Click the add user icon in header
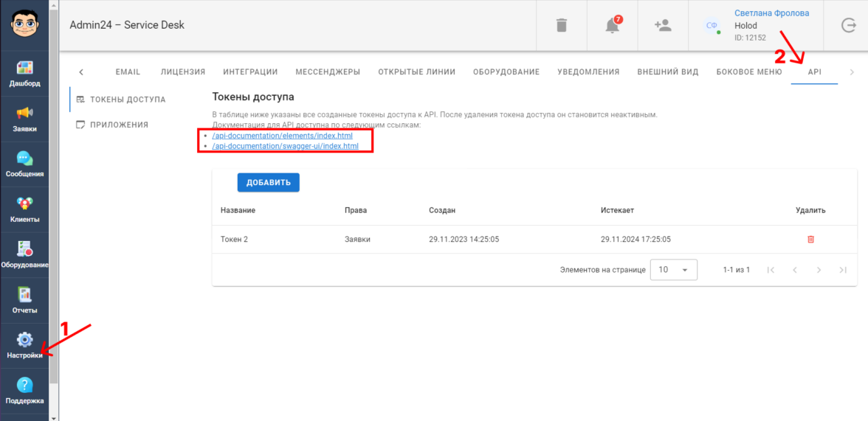868x421 pixels. point(662,26)
